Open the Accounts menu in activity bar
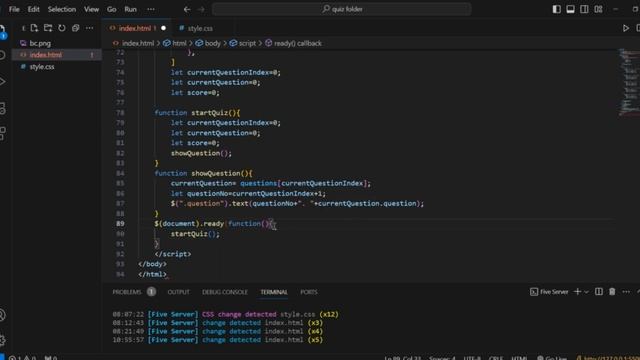 click(3, 315)
